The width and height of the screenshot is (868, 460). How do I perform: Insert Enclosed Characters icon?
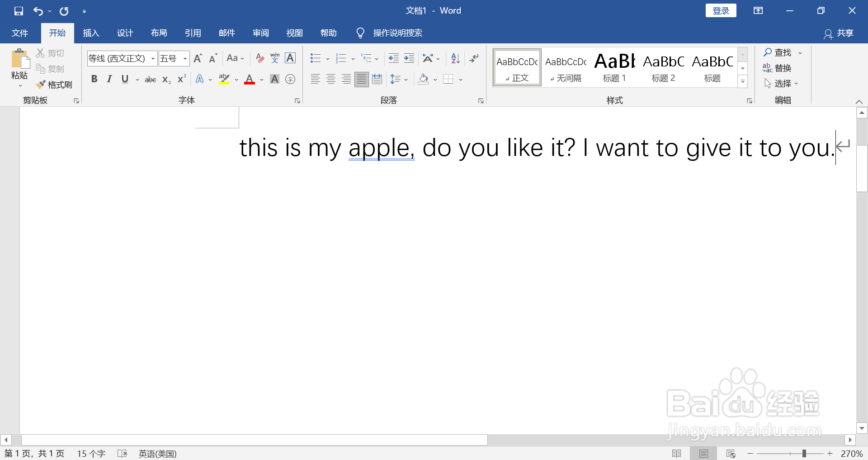pos(290,80)
